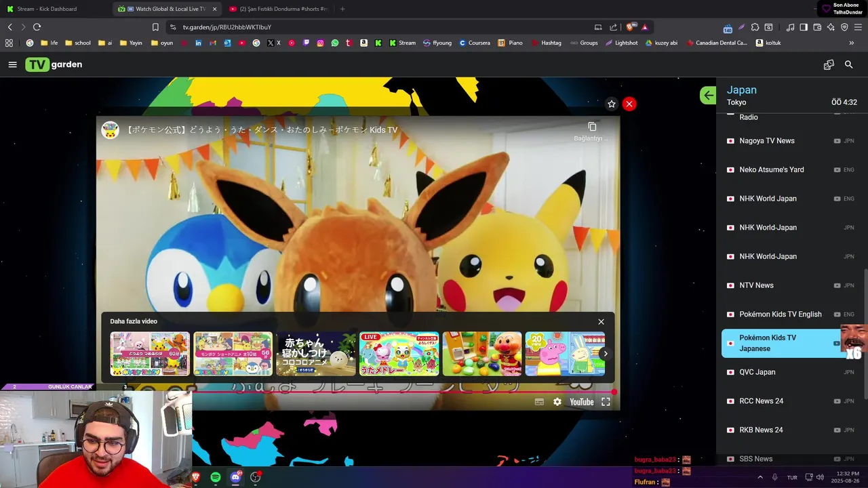Copy the video link in YouTube player
The width and height of the screenshot is (868, 488).
pos(592,130)
